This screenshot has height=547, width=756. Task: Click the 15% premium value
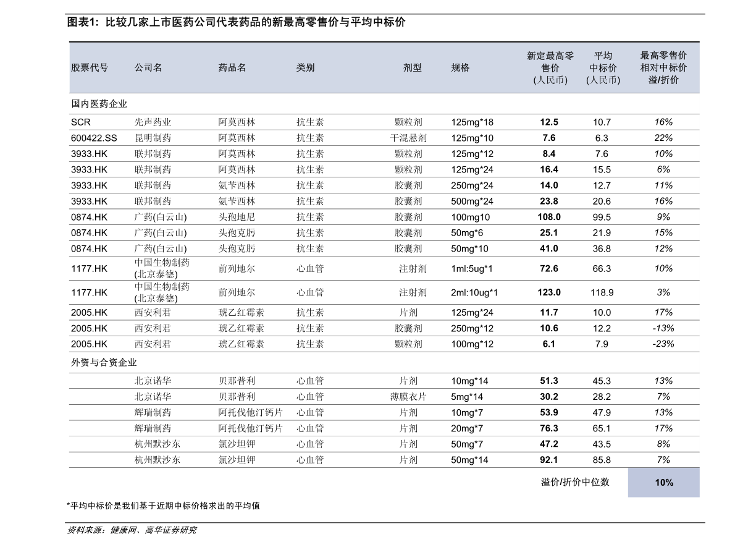663,233
